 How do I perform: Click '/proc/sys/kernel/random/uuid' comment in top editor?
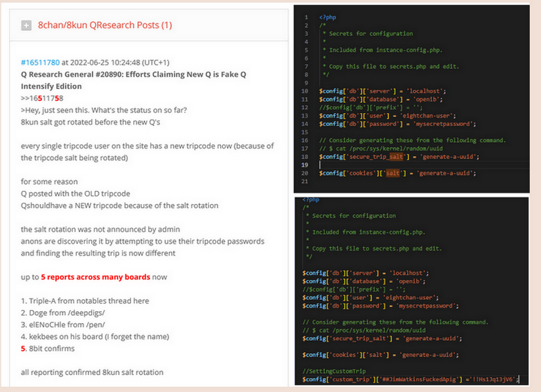[381, 149]
